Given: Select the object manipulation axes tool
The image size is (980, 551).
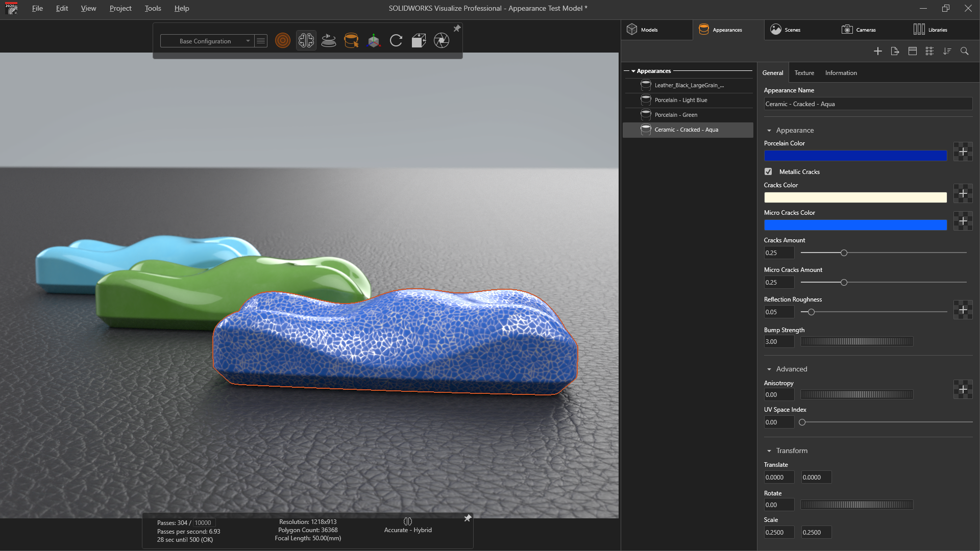Looking at the screenshot, I should (374, 41).
